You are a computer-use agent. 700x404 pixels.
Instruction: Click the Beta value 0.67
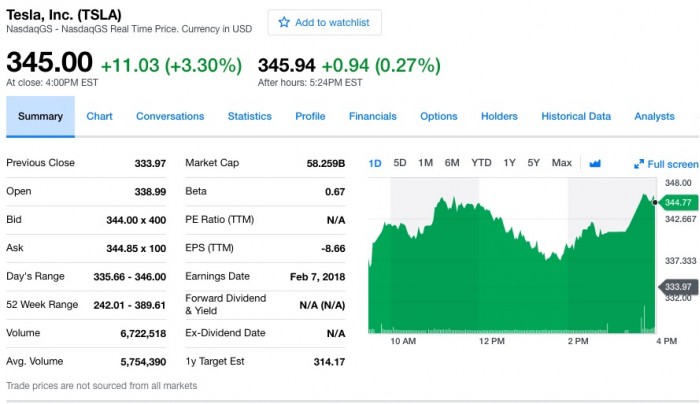(335, 192)
